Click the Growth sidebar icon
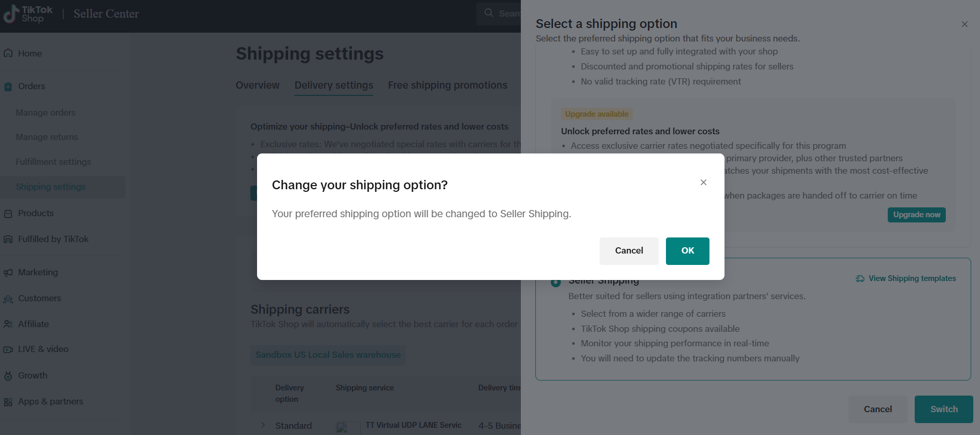 (8, 376)
